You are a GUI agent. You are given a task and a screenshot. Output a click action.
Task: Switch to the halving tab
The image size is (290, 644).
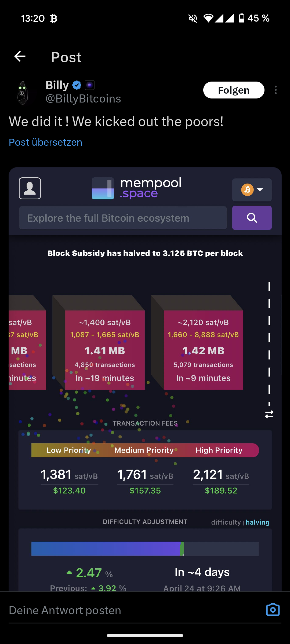(258, 522)
